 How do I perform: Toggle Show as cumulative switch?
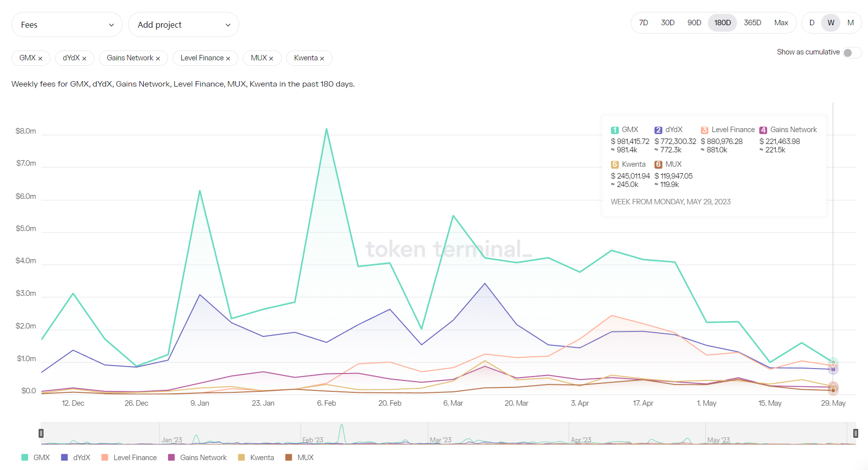[852, 52]
